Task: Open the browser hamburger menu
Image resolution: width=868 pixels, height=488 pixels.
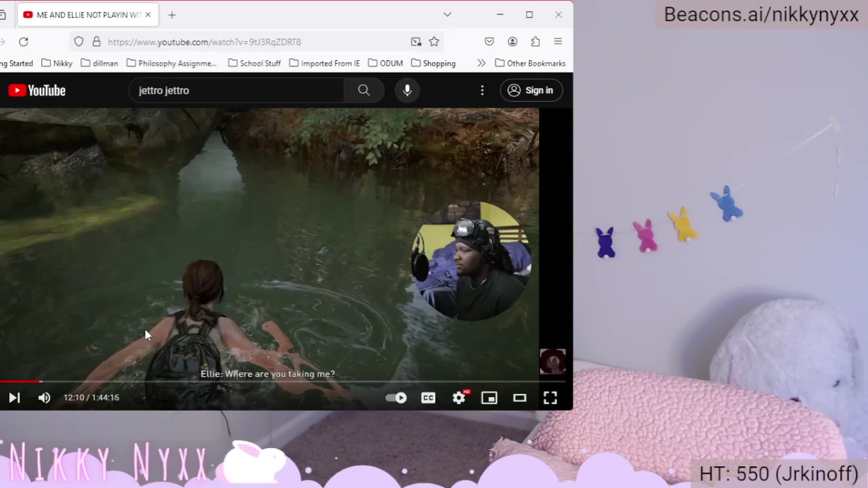Action: point(558,42)
